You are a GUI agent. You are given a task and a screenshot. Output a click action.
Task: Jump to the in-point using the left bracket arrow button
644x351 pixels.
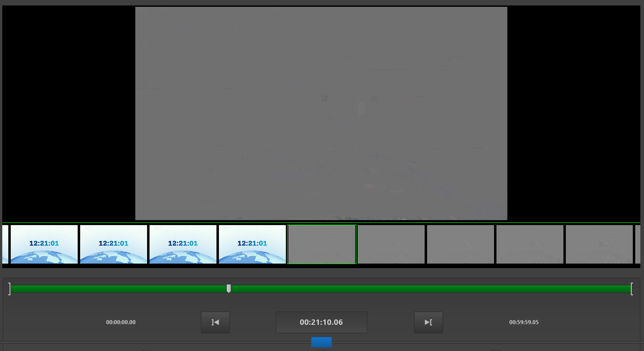click(215, 322)
